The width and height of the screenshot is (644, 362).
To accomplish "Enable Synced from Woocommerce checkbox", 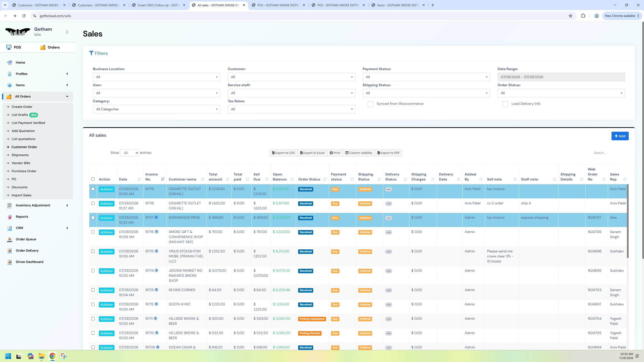I will point(370,104).
